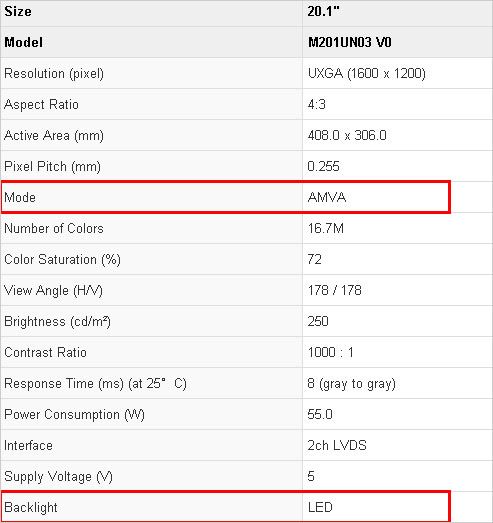Click the Active Area (mm) label
The image size is (493, 523).
pos(54,136)
